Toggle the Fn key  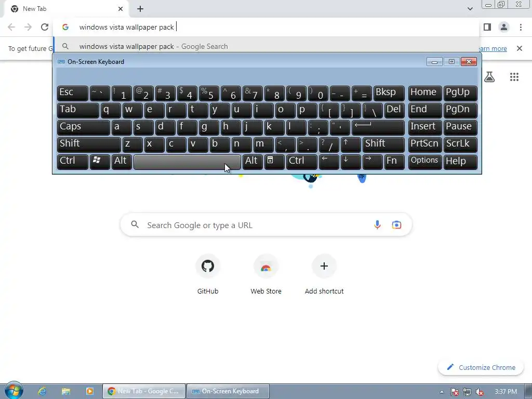click(394, 162)
